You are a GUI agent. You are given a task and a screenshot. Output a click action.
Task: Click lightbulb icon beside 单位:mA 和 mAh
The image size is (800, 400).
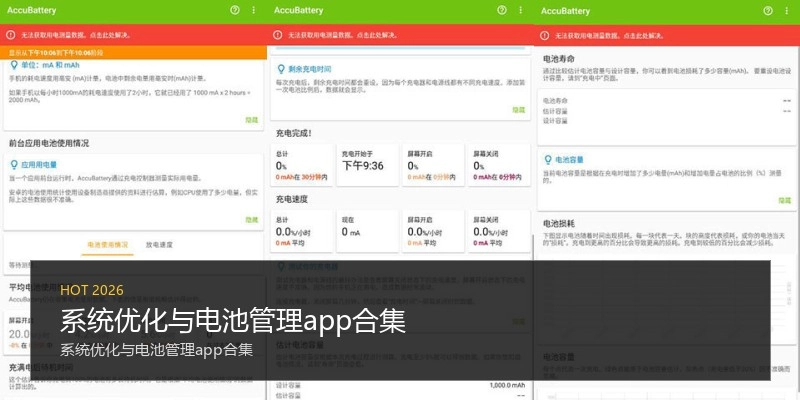click(x=14, y=65)
